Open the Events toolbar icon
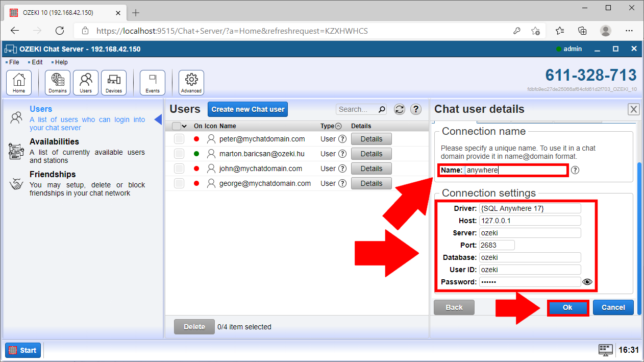This screenshot has height=362, width=644. coord(153,83)
